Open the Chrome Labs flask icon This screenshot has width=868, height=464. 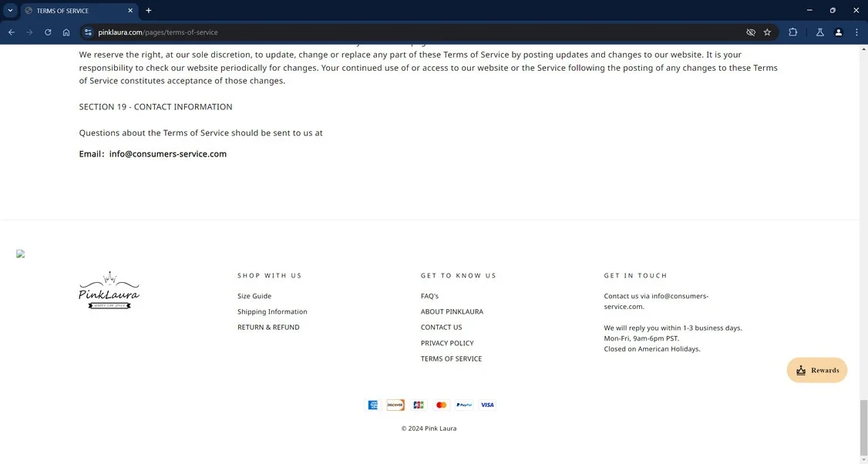click(x=820, y=32)
